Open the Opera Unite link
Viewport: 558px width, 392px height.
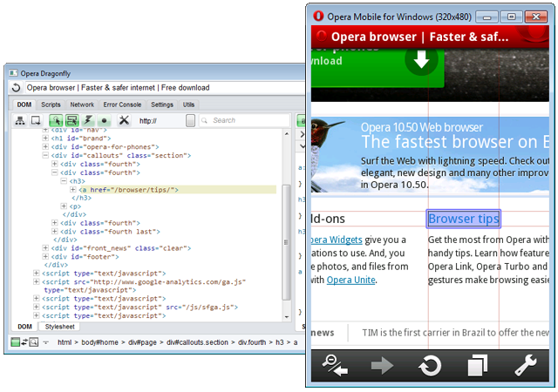pos(350,280)
